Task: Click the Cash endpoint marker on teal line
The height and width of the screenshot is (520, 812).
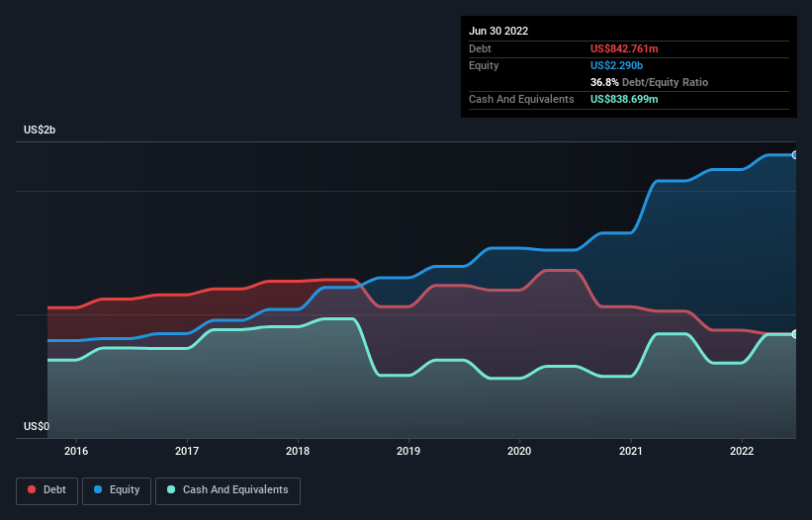Action: 795,334
